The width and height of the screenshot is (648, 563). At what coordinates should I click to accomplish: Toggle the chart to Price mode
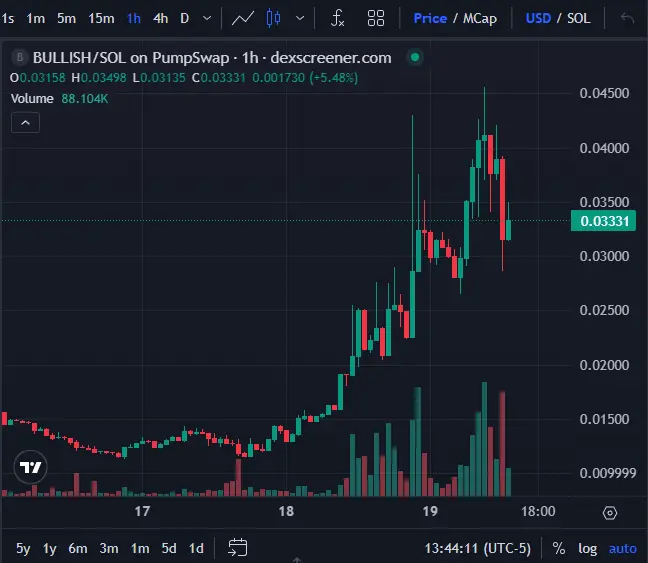click(430, 19)
